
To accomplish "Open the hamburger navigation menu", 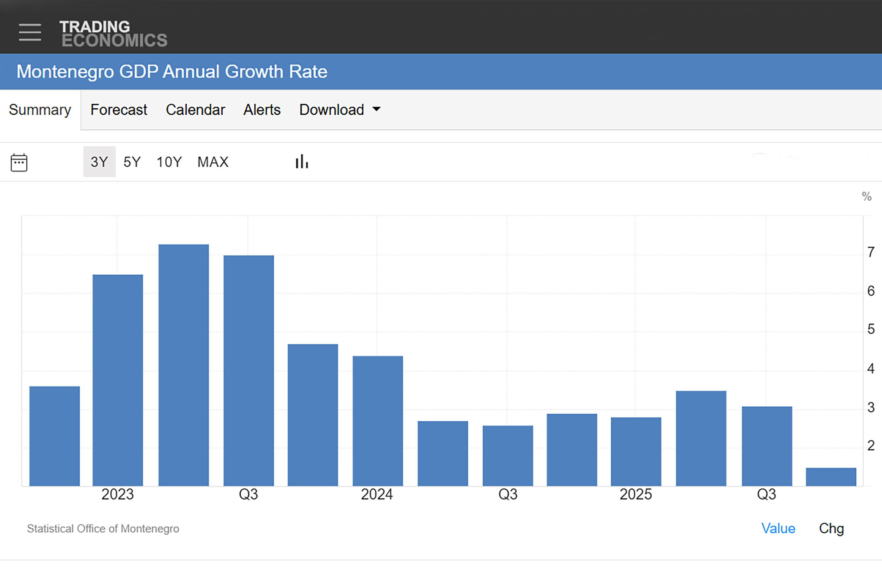I will pyautogui.click(x=30, y=32).
